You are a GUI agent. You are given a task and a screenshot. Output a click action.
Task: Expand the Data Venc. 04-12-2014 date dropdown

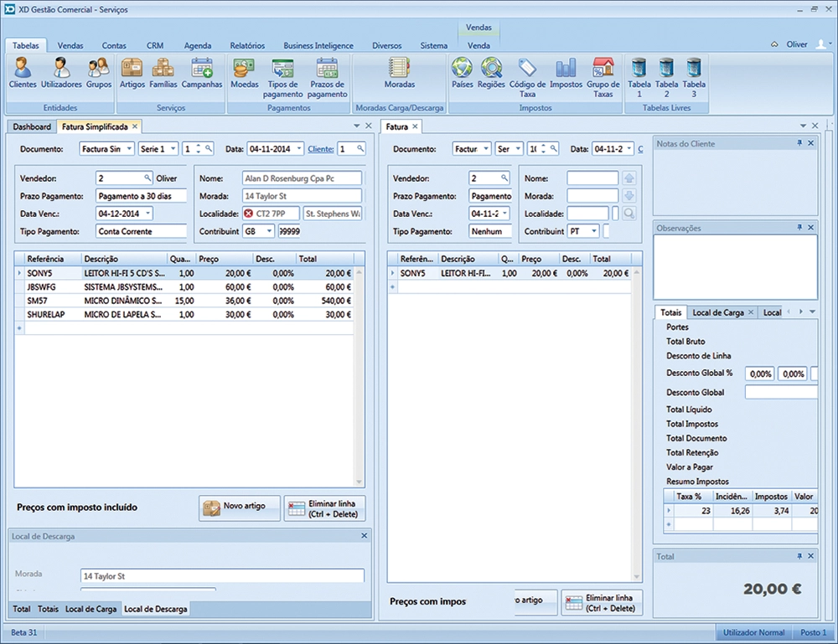click(147, 214)
